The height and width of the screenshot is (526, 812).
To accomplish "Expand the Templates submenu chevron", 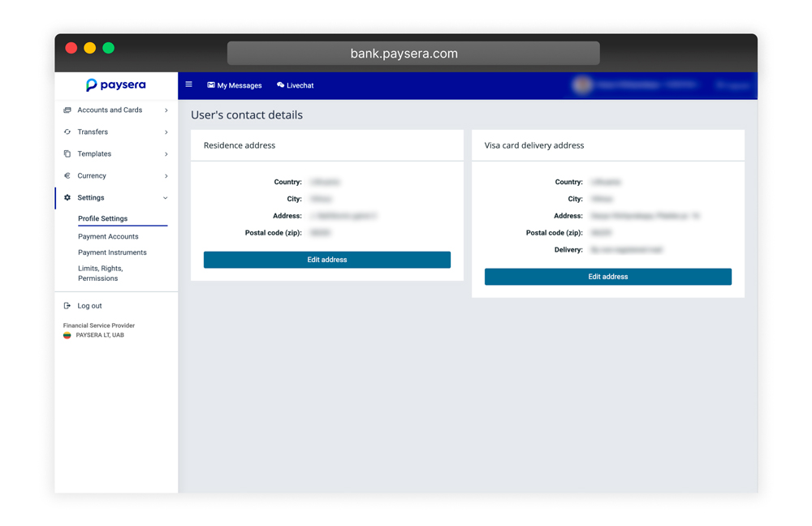I will (166, 153).
